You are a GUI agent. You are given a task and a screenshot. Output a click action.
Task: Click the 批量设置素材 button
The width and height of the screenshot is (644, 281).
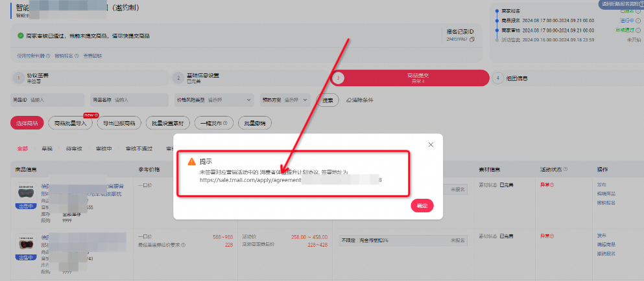pyautogui.click(x=167, y=123)
